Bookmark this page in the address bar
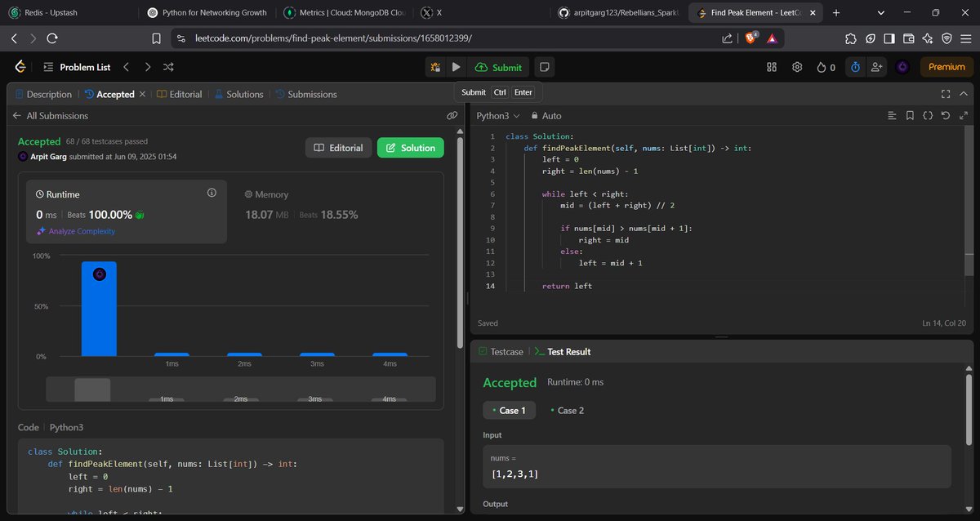Viewport: 980px width, 521px height. click(x=156, y=38)
